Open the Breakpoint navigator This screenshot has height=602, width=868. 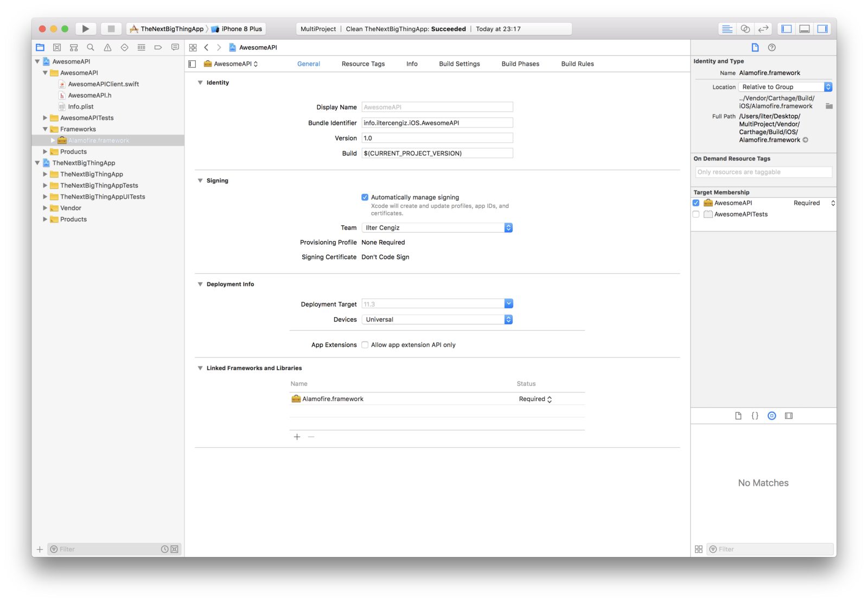[x=158, y=47]
